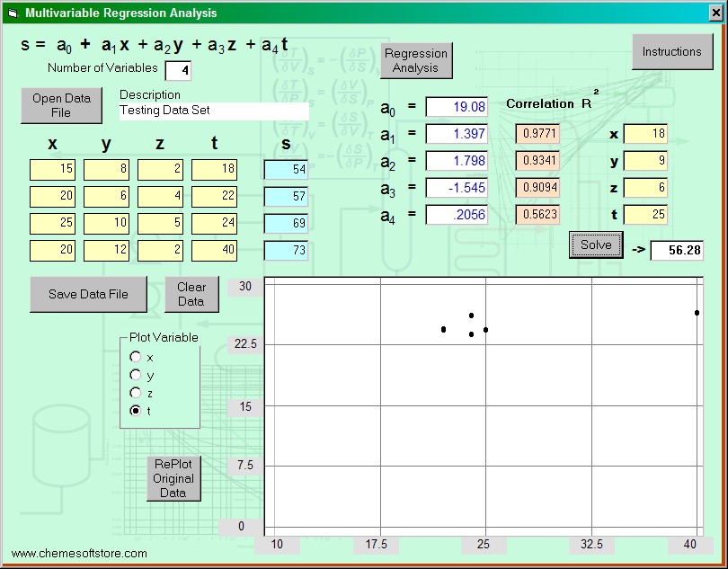
Task: Edit the Description text field
Action: click(x=214, y=111)
